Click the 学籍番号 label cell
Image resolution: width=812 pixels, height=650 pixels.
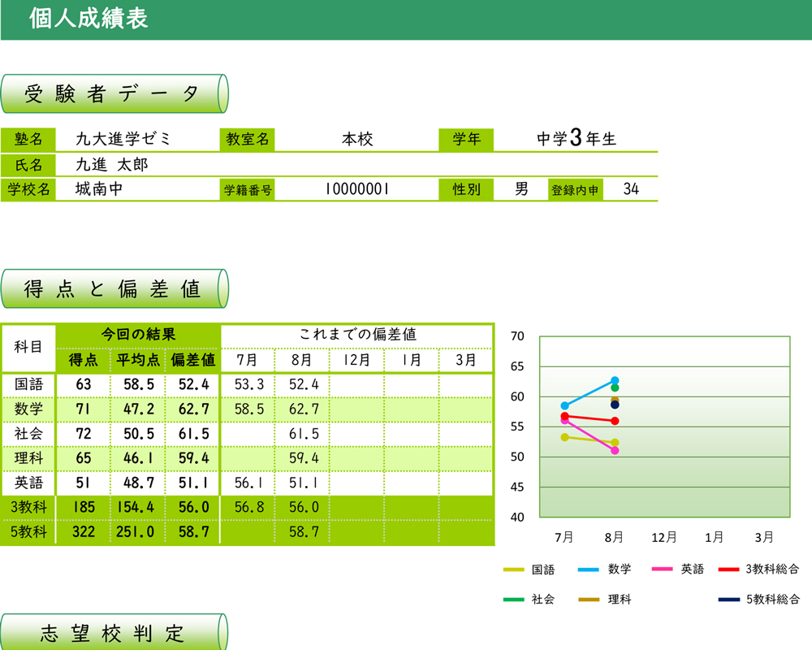click(247, 190)
